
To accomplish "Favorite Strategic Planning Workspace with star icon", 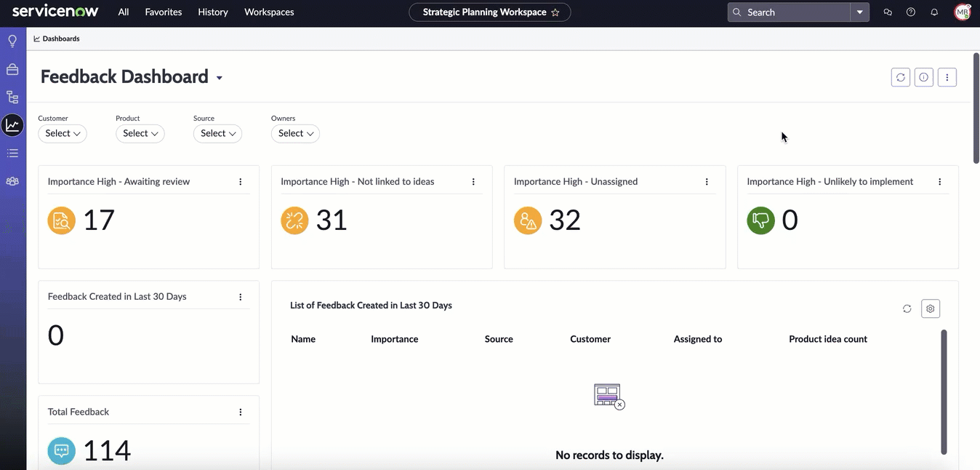I will coord(555,12).
